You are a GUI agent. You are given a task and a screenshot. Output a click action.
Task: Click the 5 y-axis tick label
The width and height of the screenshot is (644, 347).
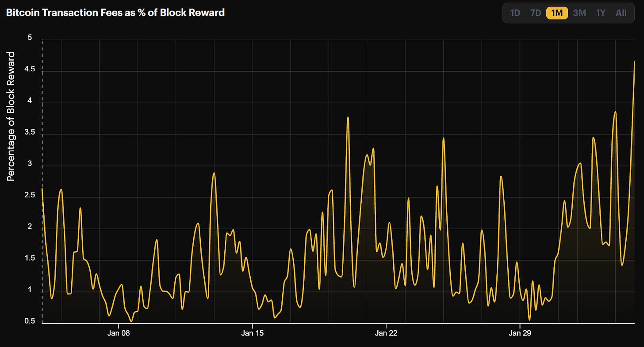(30, 38)
